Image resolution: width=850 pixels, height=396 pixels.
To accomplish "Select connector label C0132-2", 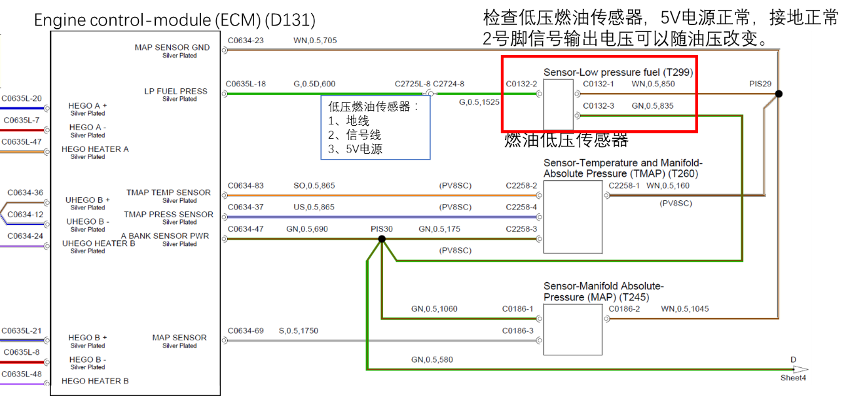I will pos(521,85).
